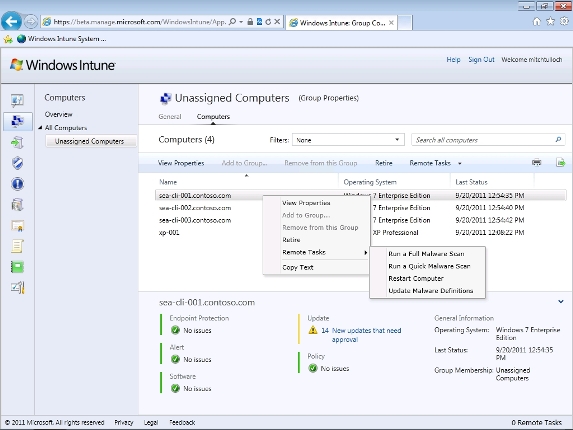The height and width of the screenshot is (430, 573).
Task: Click the browser Back arrow button
Action: click(x=11, y=22)
